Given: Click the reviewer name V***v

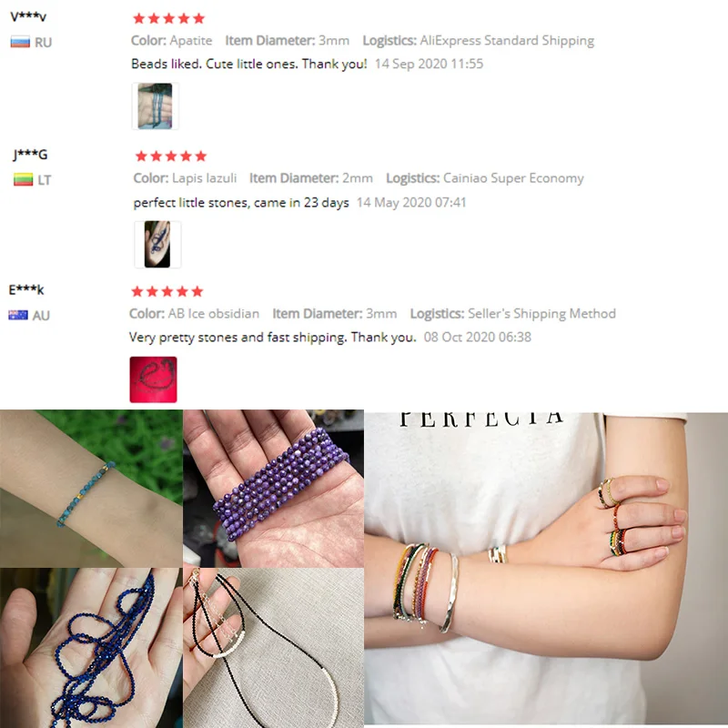Looking at the screenshot, I should pyautogui.click(x=28, y=16).
